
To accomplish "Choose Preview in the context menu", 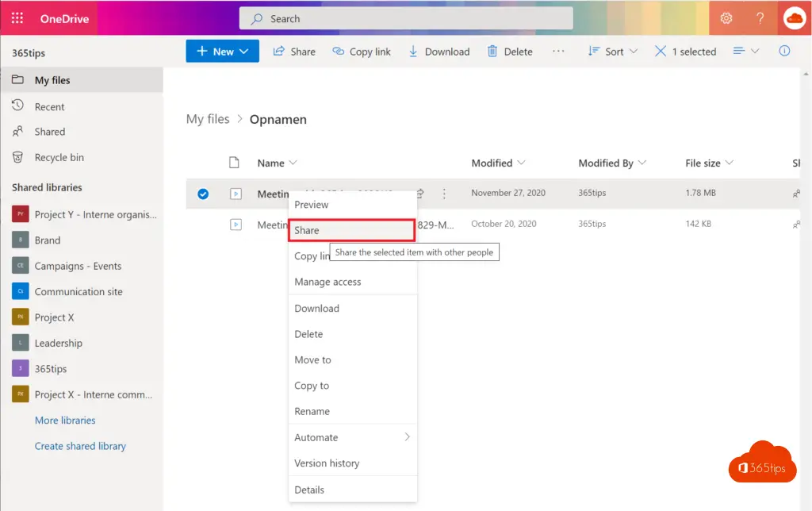I will click(353, 204).
